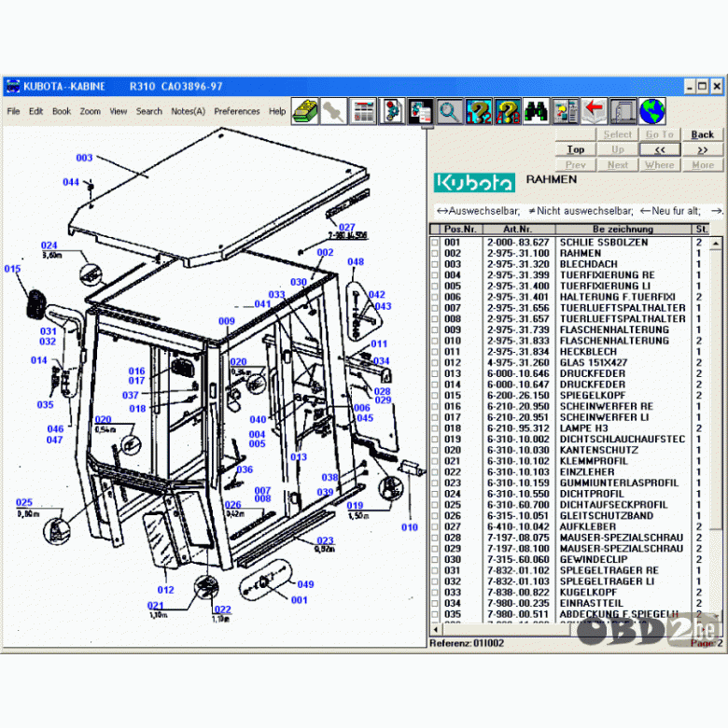The width and height of the screenshot is (728, 728).
Task: Click callout 044 in the diagram
Action: [71, 182]
